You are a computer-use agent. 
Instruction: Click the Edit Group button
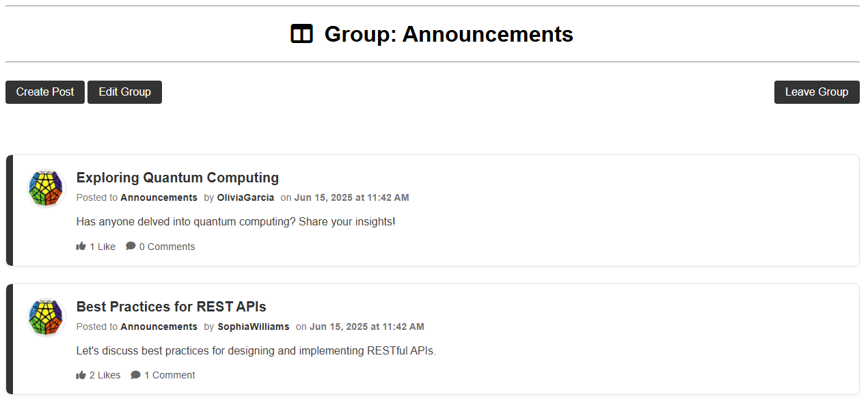click(x=124, y=92)
